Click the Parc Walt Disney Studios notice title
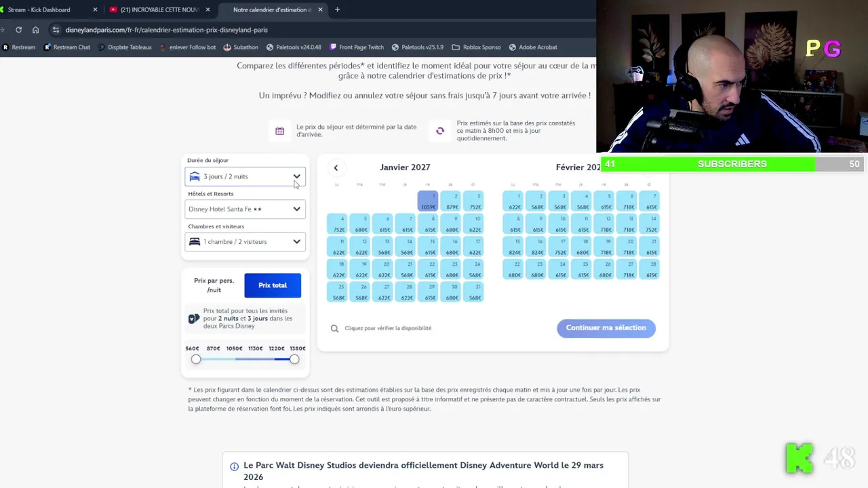Screen dimensions: 868x488 pos(423,471)
